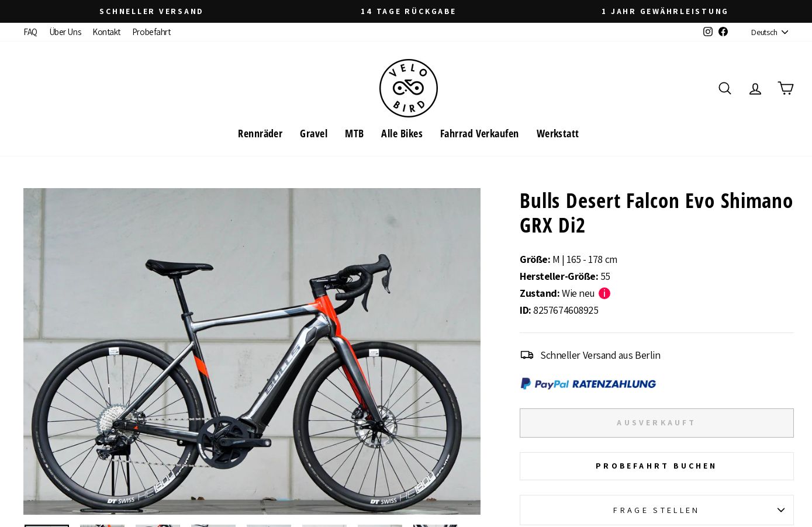This screenshot has height=527, width=812.
Task: Click the delivery truck shipping icon
Action: (x=527, y=355)
